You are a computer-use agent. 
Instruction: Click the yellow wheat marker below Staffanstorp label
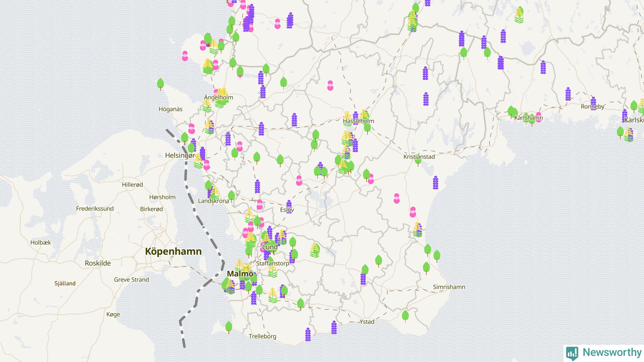[273, 270]
